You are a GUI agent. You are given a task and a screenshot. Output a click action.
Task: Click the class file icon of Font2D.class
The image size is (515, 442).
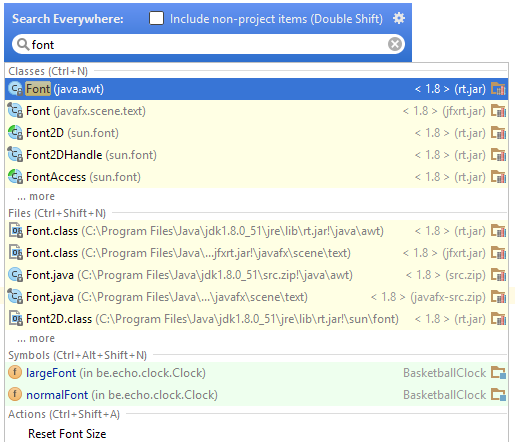(15, 319)
